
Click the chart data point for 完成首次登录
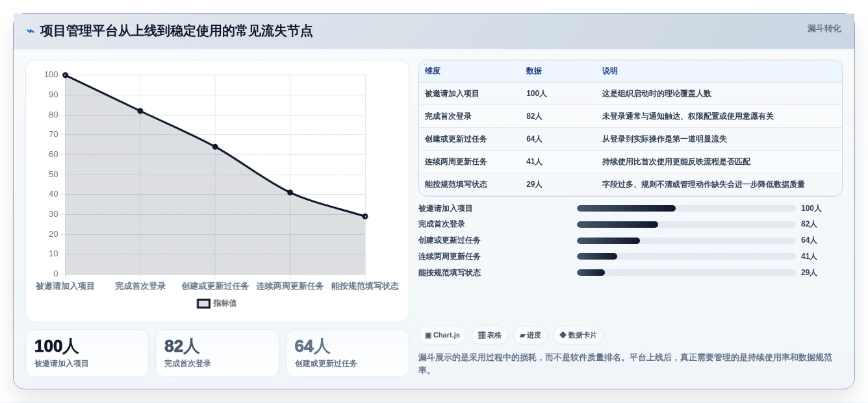click(x=140, y=111)
